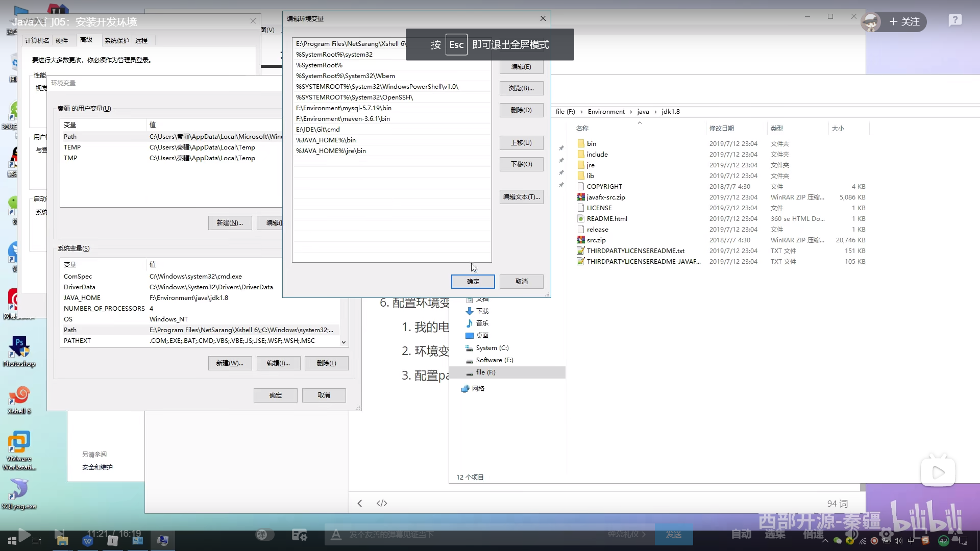Switch to the 系统保护 tab

[x=116, y=41]
